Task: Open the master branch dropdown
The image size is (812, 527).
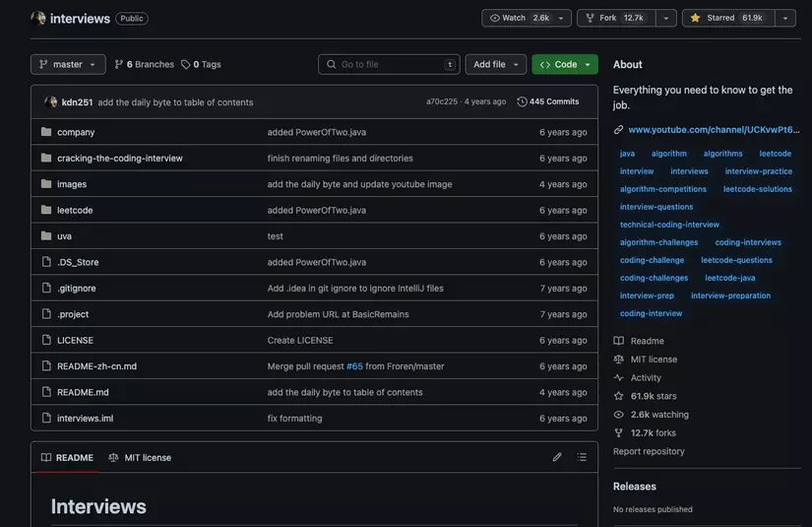Action: [x=68, y=64]
